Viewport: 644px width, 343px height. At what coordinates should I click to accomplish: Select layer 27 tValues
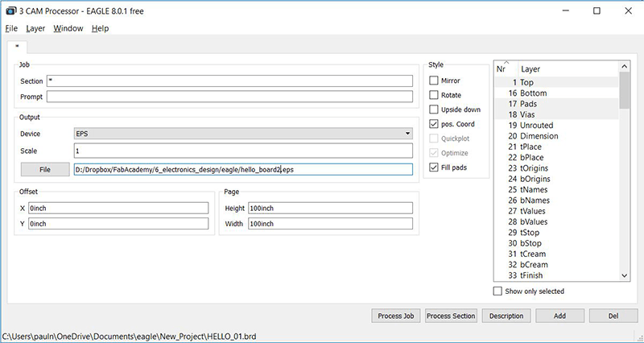coord(557,211)
